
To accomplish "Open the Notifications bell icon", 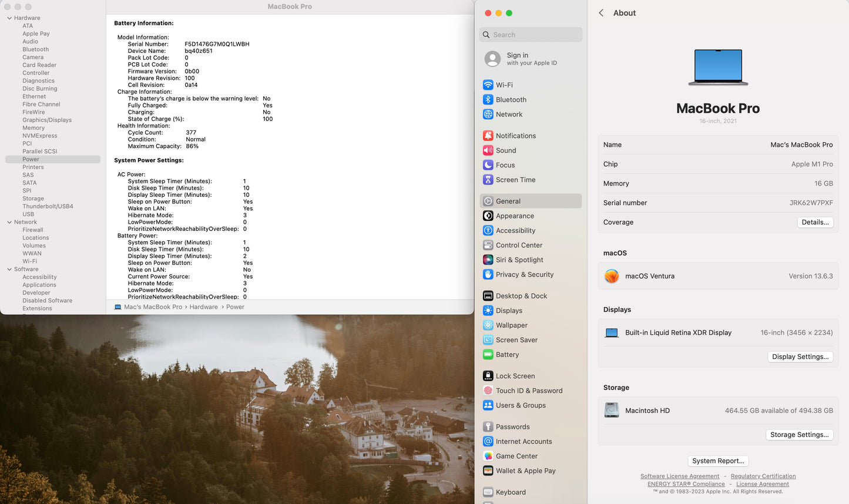I will (x=488, y=136).
